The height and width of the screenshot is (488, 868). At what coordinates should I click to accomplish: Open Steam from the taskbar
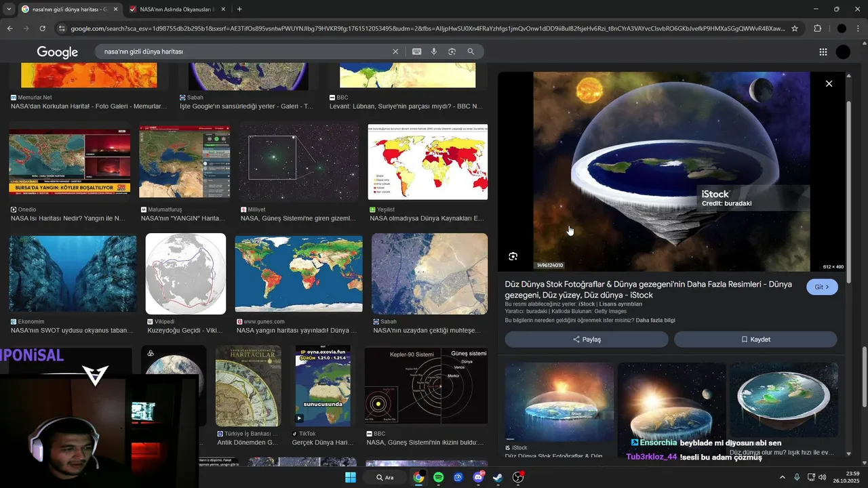click(x=498, y=477)
